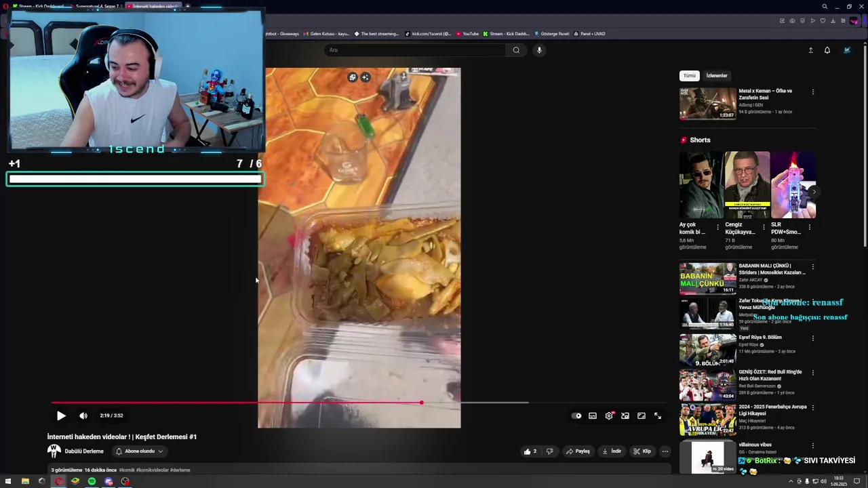868x488 pixels.
Task: Click the İndir download button
Action: pos(612,451)
